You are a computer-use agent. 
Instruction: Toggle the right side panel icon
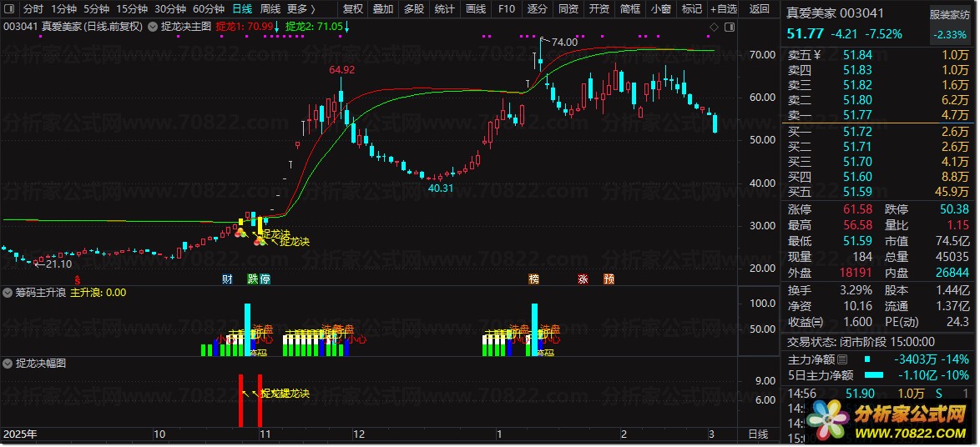click(x=728, y=27)
